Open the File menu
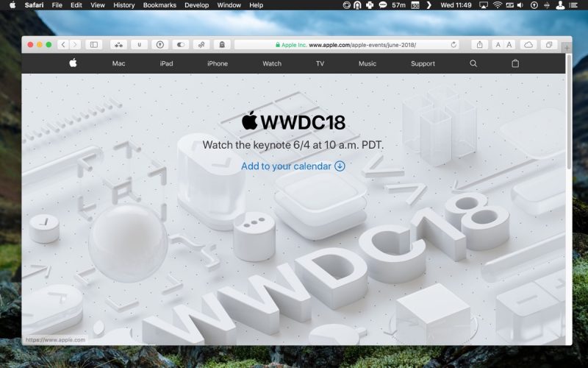 point(57,5)
